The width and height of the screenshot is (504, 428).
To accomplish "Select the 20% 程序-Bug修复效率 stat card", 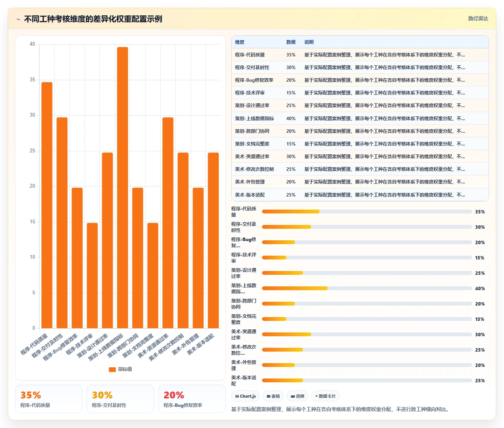I will (192, 399).
